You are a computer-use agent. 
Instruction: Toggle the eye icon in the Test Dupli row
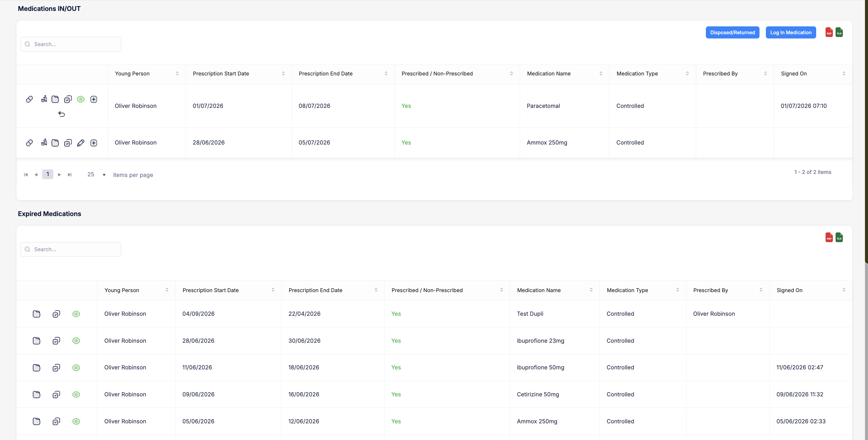[x=76, y=314]
